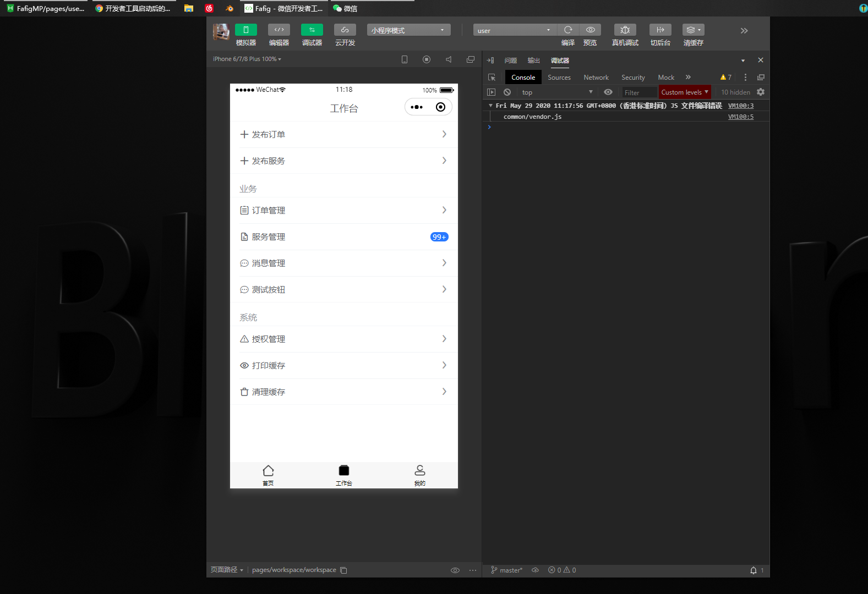Clear the console with the ban icon
The width and height of the screenshot is (868, 594).
(x=507, y=92)
